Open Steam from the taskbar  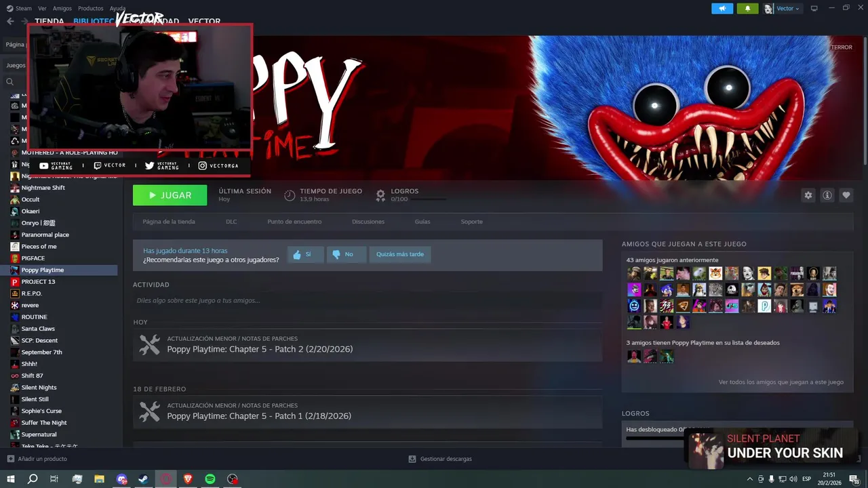[x=144, y=479]
